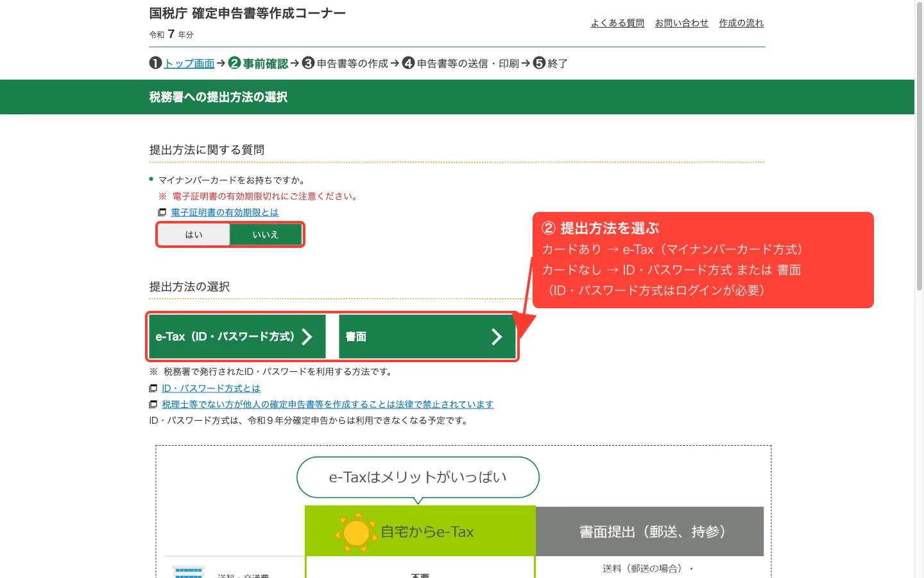The image size is (924, 578).
Task: Click the e-Taxはメリットがいっぱい speech bubble
Action: 418,477
